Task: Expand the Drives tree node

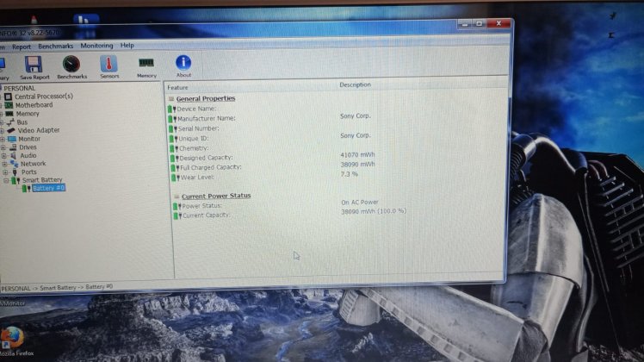Action: [x=3, y=147]
